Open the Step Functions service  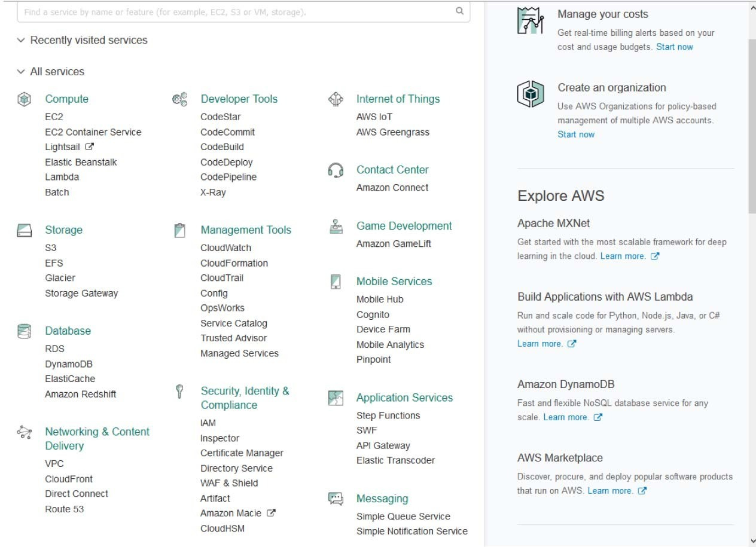(x=388, y=416)
